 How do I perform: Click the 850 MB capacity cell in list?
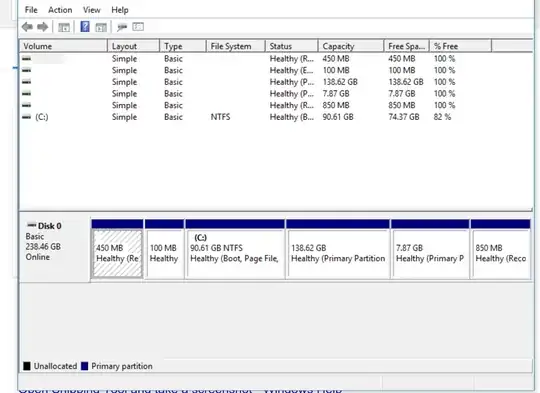point(336,105)
